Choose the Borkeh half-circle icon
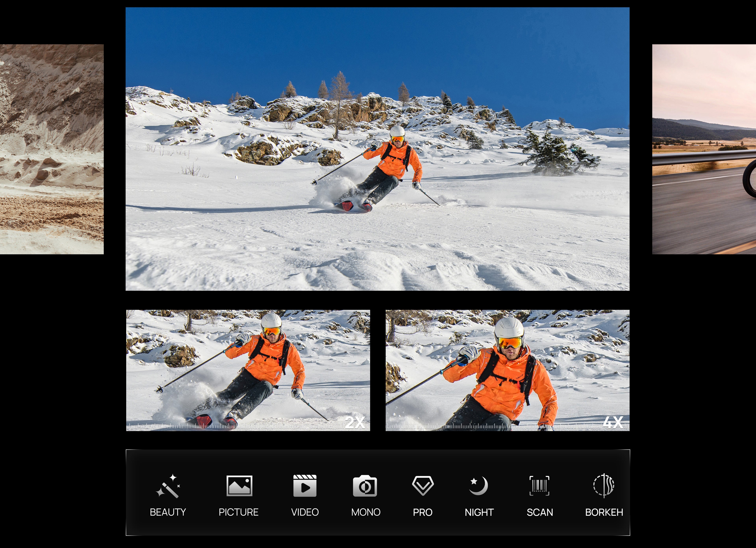The height and width of the screenshot is (548, 756). point(604,485)
